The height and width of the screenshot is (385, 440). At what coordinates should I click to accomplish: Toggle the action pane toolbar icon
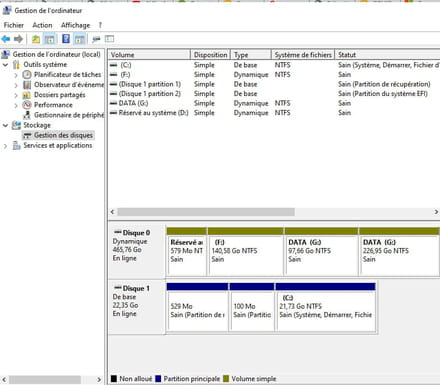coord(79,39)
